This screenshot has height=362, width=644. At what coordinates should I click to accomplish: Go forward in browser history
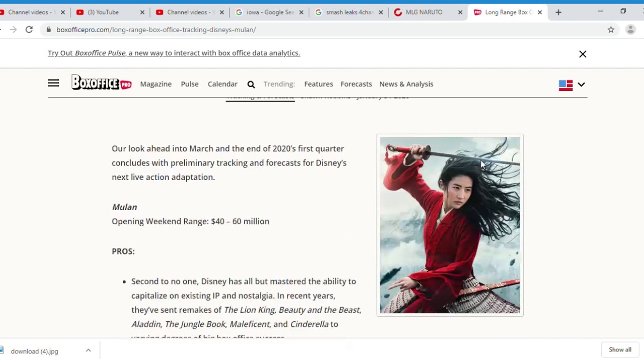pos(13,30)
